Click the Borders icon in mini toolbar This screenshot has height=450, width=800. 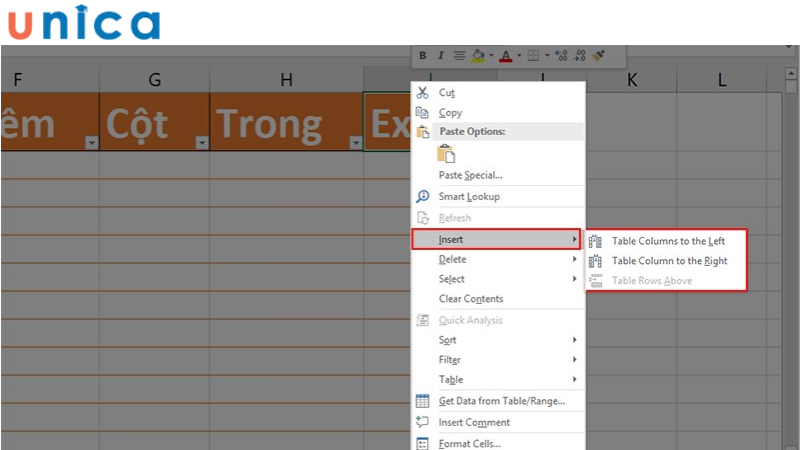533,56
